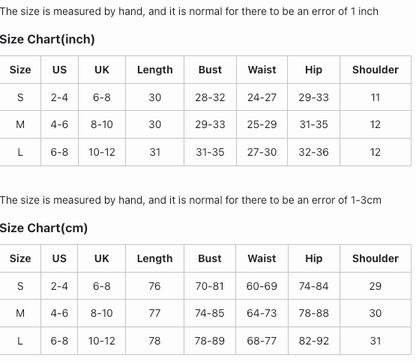This screenshot has width=416, height=361.
Task: Click the shoulder value 29
Action: [375, 286]
